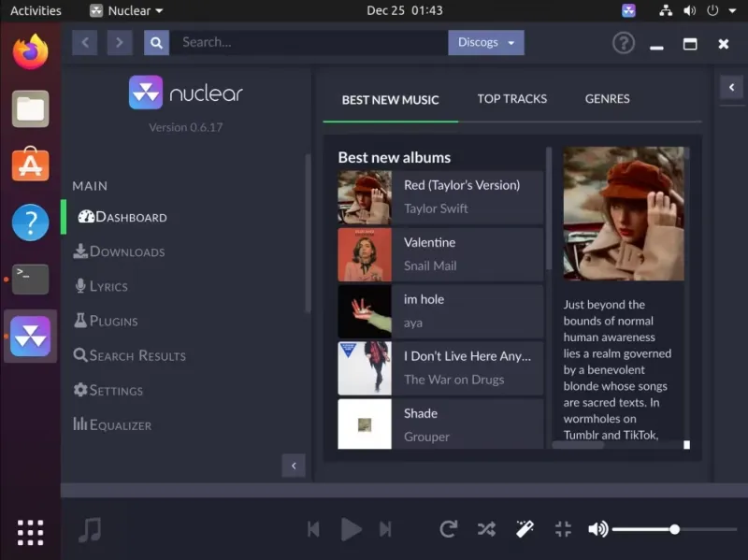
Task: Click Activities in the top bar
Action: pyautogui.click(x=36, y=10)
